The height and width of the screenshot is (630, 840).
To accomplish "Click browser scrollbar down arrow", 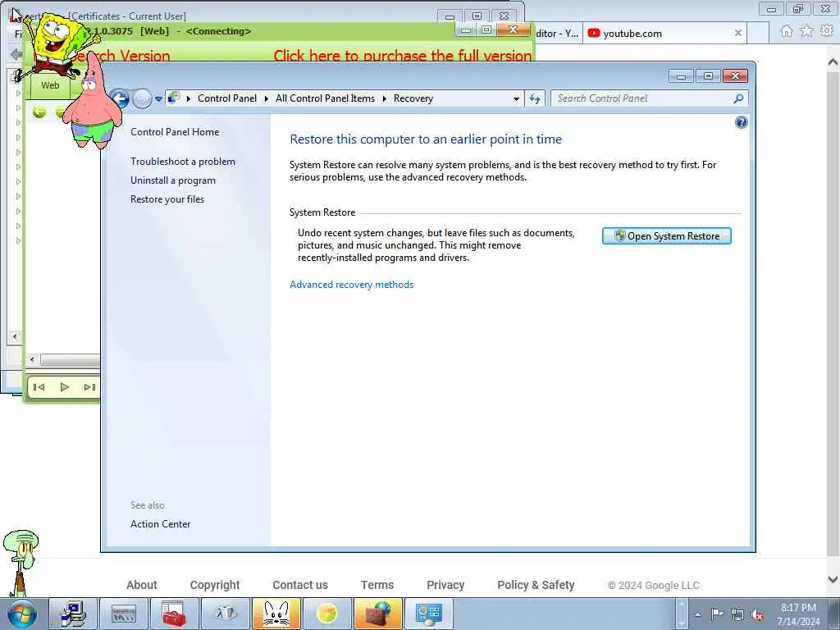I will click(x=833, y=579).
